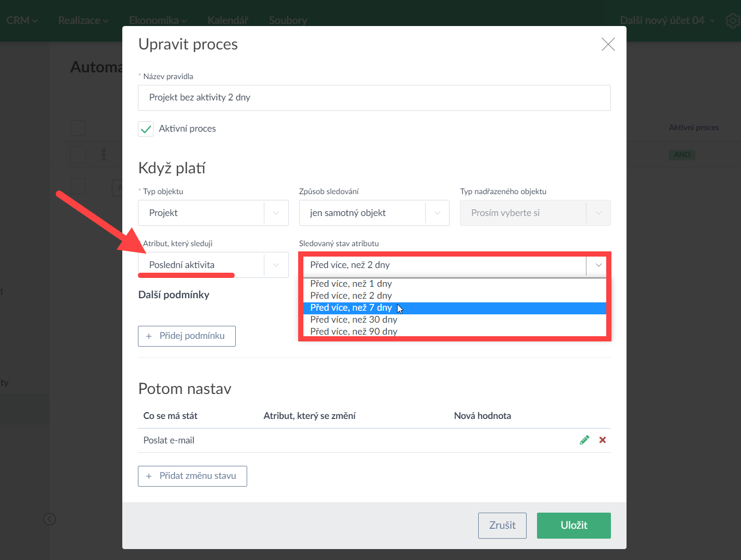Click the three-dot row menu icon
Screen dimensions: 741x560
point(104,155)
